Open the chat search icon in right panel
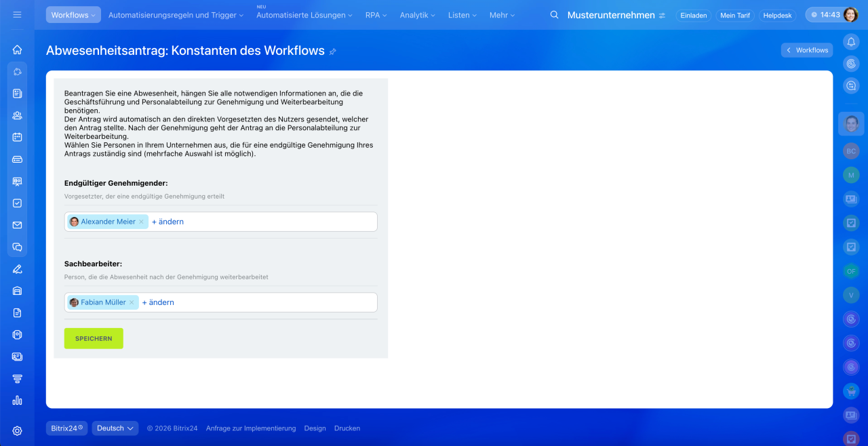This screenshot has height=446, width=868. 851,85
